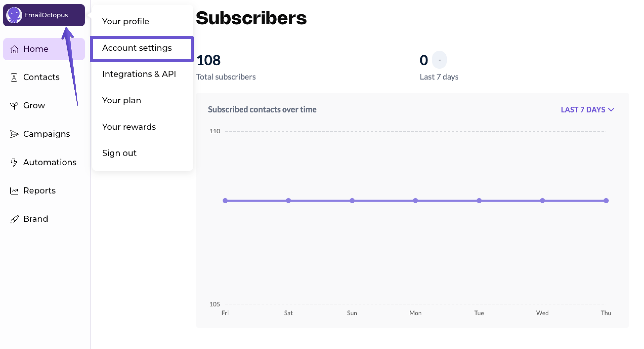Open Integrations & API menu entry
This screenshot has width=644, height=349.
coord(139,74)
